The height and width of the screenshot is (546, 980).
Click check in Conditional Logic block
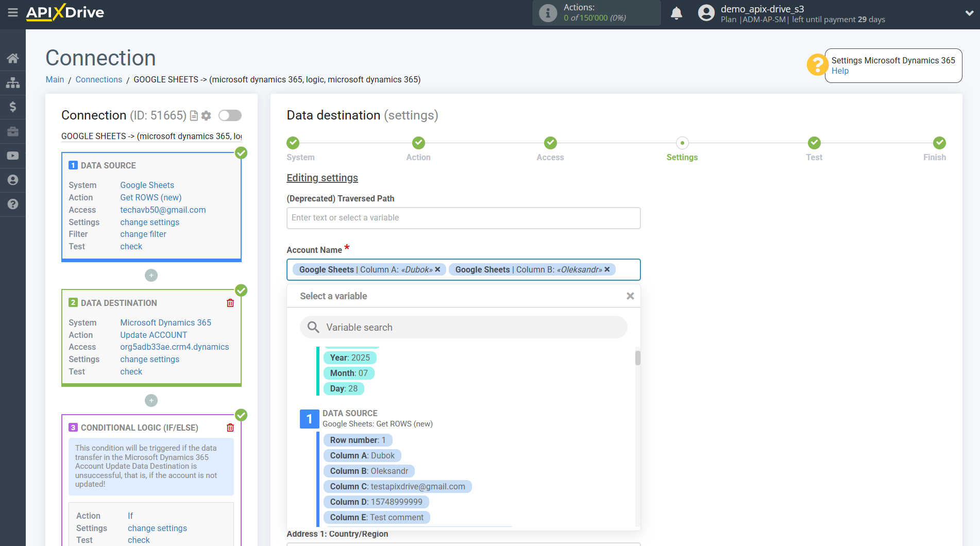click(x=139, y=540)
